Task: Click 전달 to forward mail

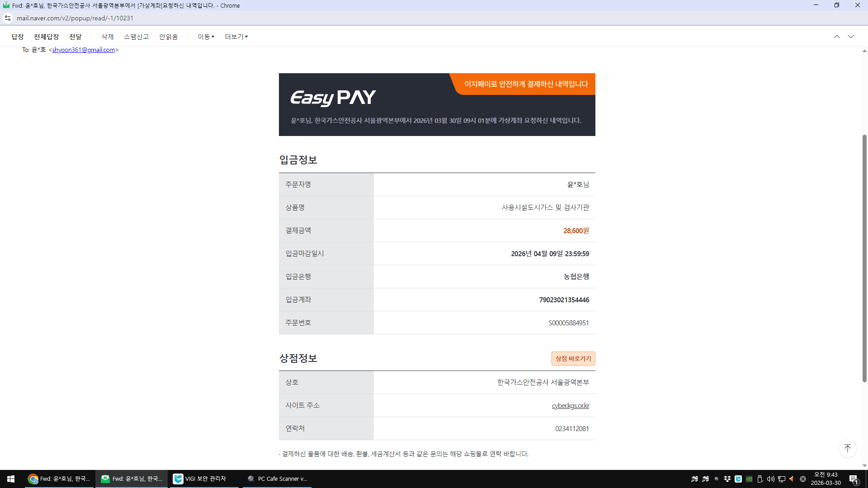Action: [x=75, y=37]
